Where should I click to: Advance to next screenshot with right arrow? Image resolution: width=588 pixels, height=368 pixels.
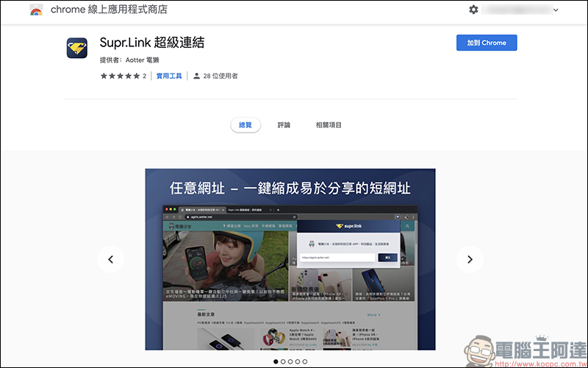(x=470, y=259)
